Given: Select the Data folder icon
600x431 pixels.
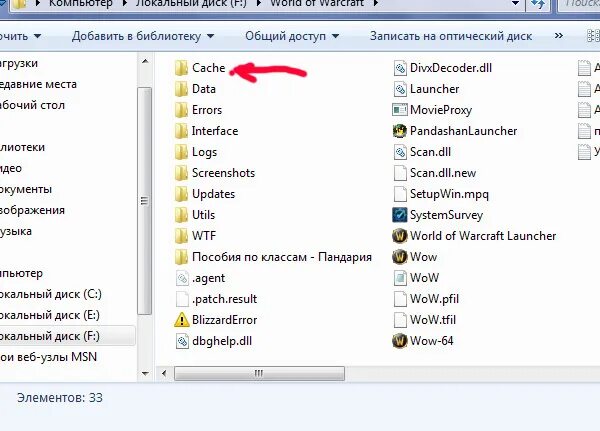Looking at the screenshot, I should pos(181,89).
